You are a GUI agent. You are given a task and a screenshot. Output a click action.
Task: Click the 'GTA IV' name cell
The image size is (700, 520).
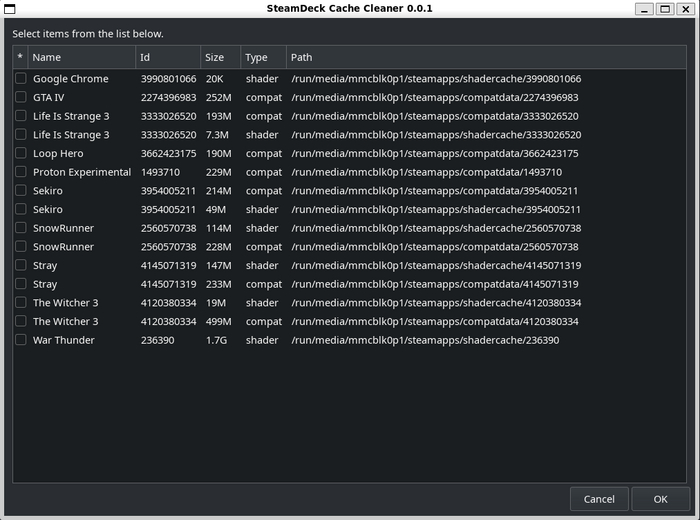49,97
